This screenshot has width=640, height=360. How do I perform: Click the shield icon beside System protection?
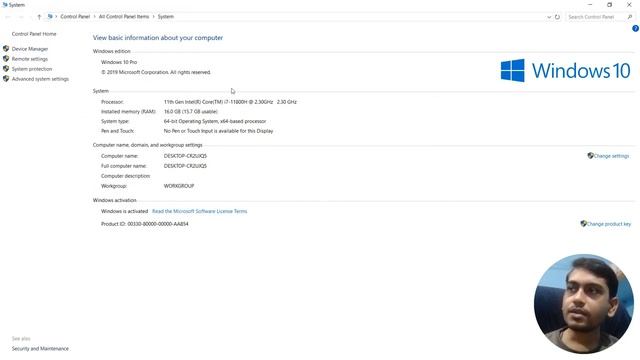pyautogui.click(x=6, y=69)
